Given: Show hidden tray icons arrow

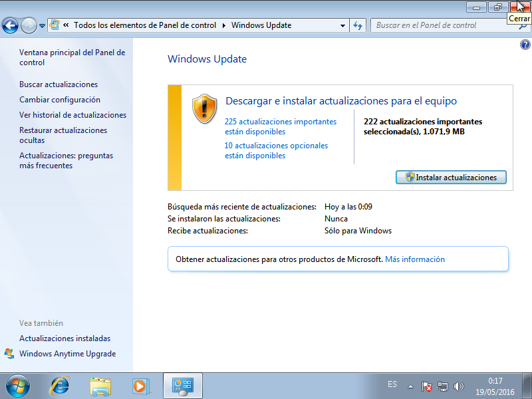Looking at the screenshot, I should (x=410, y=386).
